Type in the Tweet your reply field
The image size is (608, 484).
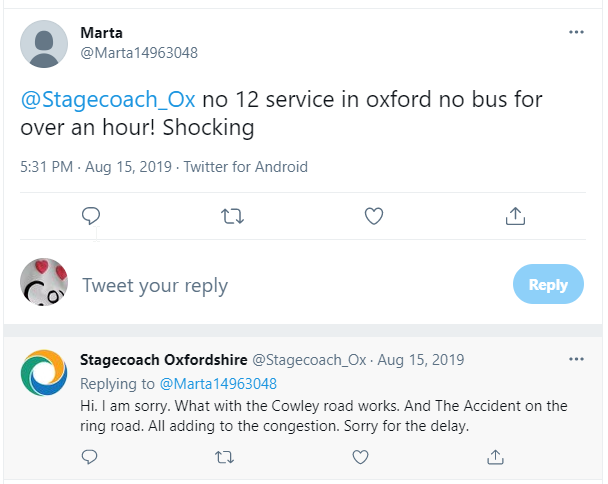click(280, 286)
